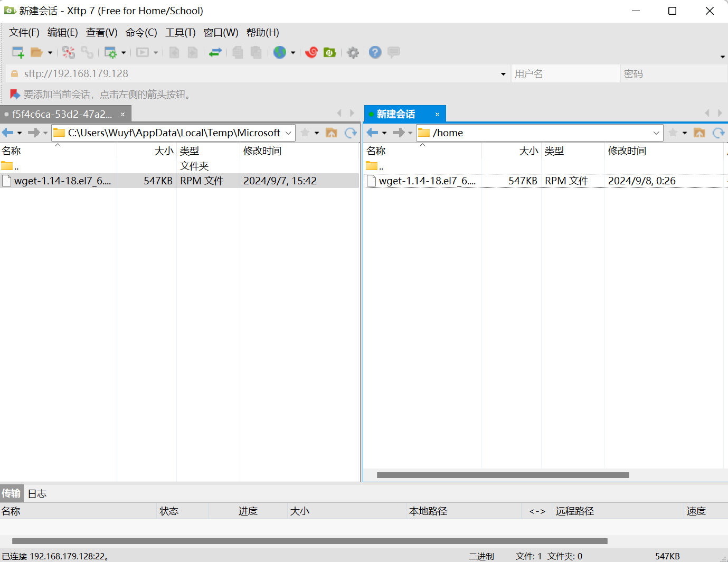This screenshot has height=562, width=728.
Task: Open the 帮助(H) menu
Action: pos(263,33)
